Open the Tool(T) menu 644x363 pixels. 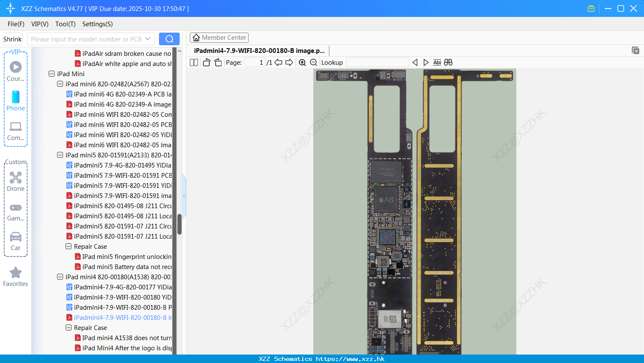click(x=65, y=24)
